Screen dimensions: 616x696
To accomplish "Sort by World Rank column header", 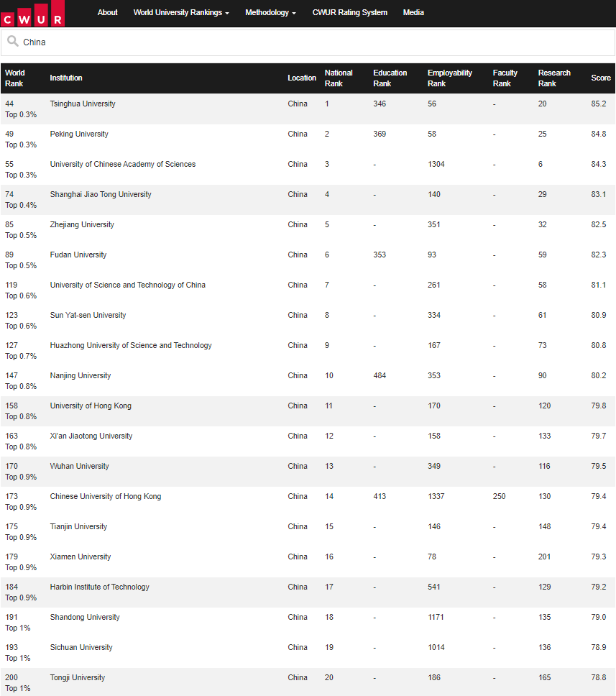I will pyautogui.click(x=15, y=78).
